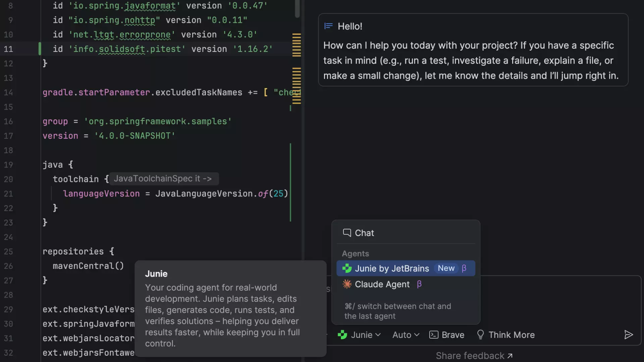Select the Junie by JetBrains agent
This screenshot has height=362, width=644.
(x=392, y=268)
